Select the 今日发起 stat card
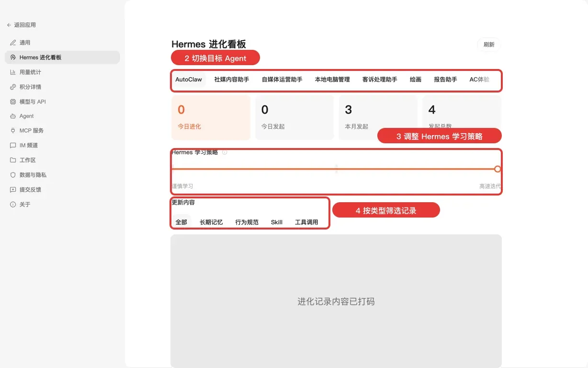Screen dimensions: 588x368 pyautogui.click(x=294, y=118)
